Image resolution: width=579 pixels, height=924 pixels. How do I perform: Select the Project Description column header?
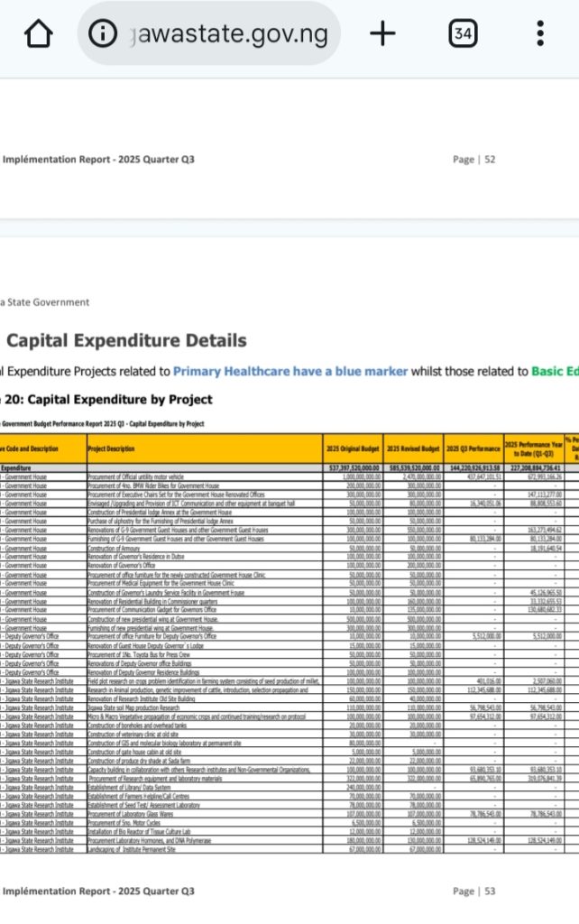[204, 448]
